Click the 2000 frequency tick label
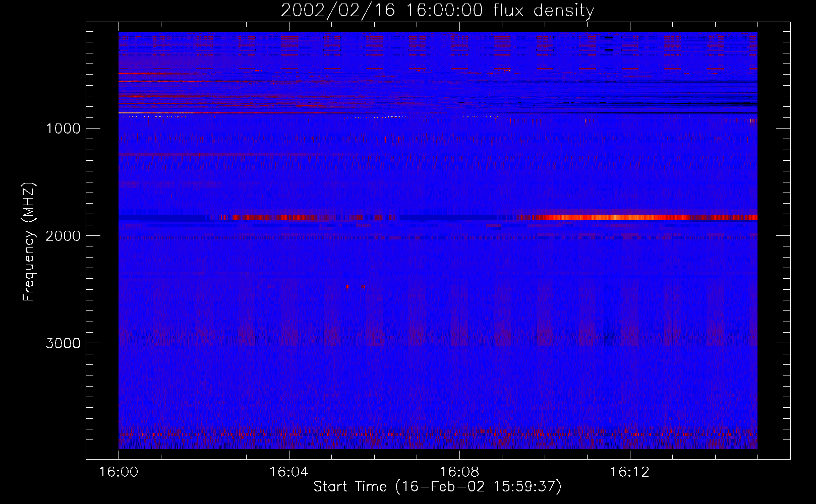This screenshot has width=816, height=504. [x=63, y=236]
